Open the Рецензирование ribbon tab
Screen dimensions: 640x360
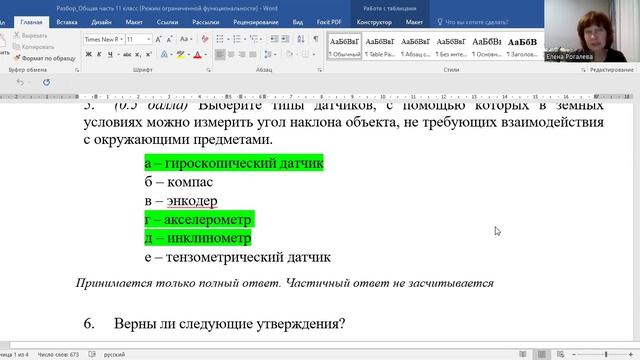256,22
